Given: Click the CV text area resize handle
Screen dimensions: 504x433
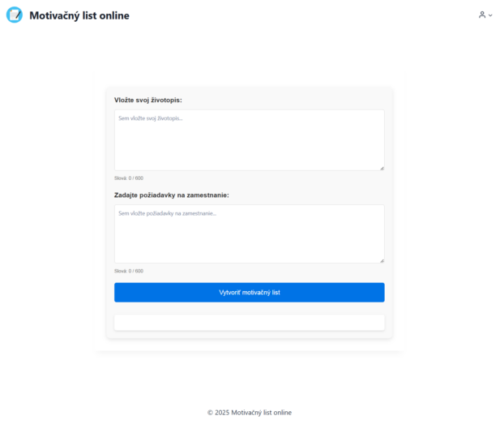Looking at the screenshot, I should [382, 168].
